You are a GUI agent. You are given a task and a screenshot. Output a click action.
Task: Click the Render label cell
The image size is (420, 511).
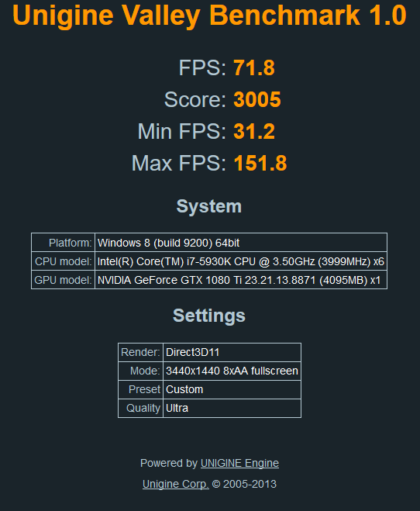[141, 352]
